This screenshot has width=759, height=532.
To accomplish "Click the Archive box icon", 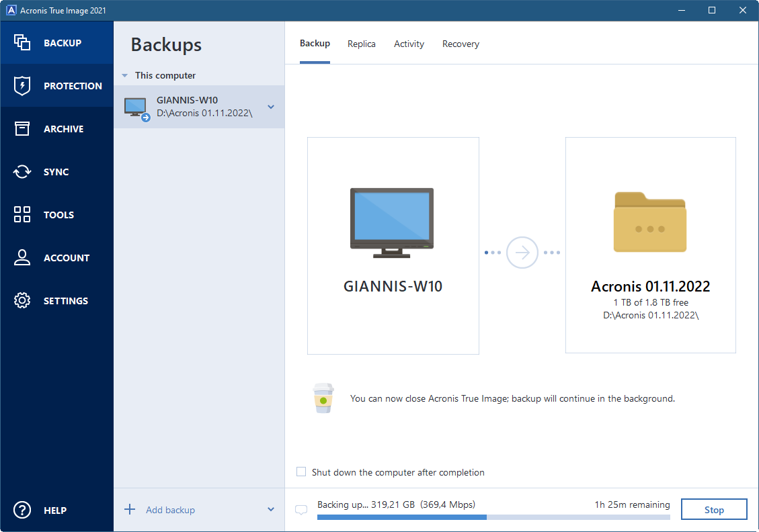I will click(22, 129).
